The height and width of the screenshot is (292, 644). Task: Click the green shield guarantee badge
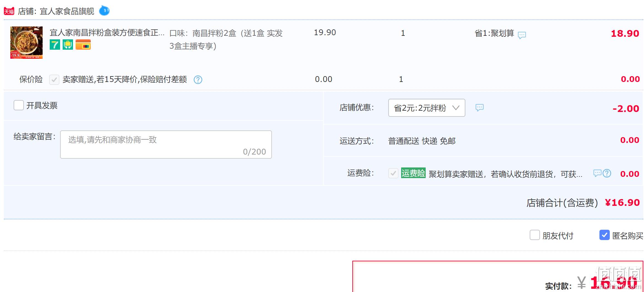click(68, 45)
